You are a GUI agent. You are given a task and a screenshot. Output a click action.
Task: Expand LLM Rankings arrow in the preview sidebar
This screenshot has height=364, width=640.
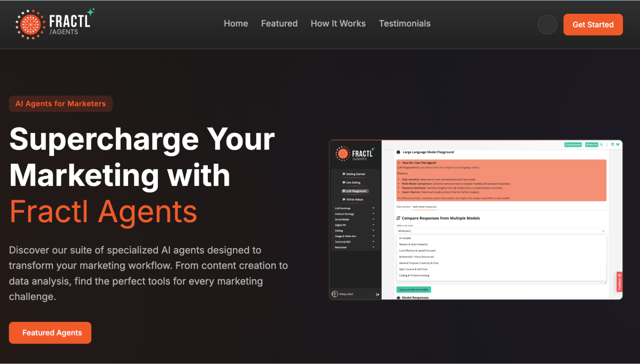pos(373,208)
